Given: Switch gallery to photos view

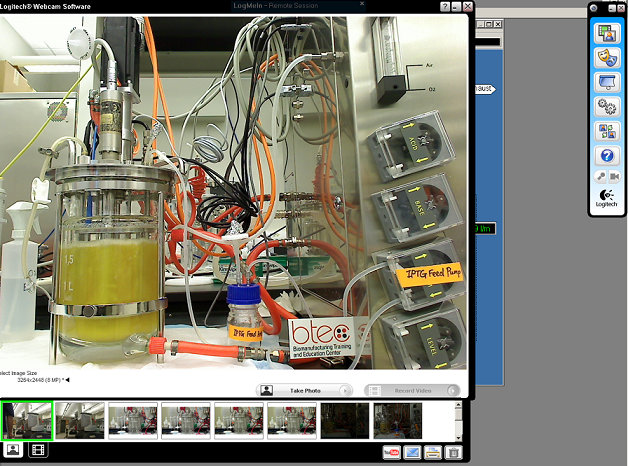Looking at the screenshot, I should (x=14, y=450).
